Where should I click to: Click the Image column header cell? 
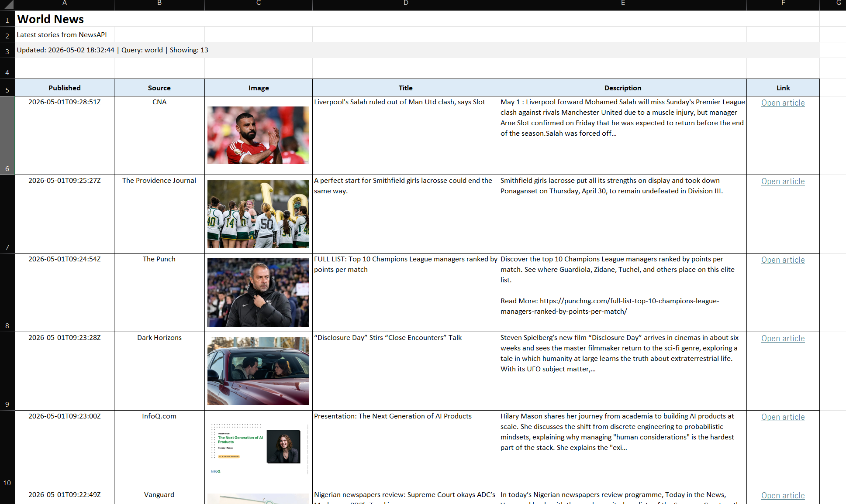[x=259, y=88]
